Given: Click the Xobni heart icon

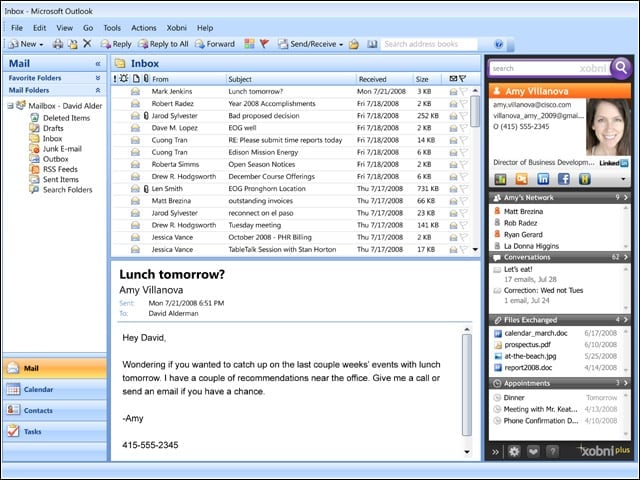Looking at the screenshot, I should (533, 451).
